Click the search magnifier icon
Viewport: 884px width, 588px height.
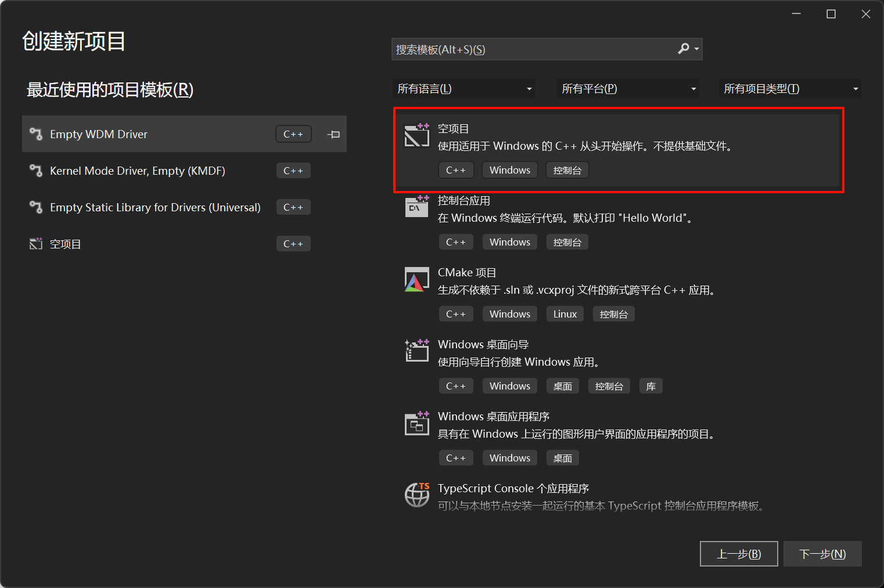[x=683, y=49]
